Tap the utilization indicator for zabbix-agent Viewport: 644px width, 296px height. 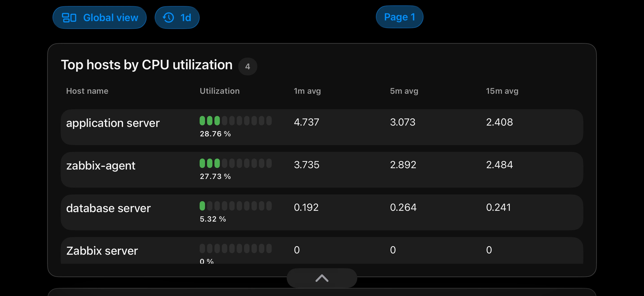point(235,163)
